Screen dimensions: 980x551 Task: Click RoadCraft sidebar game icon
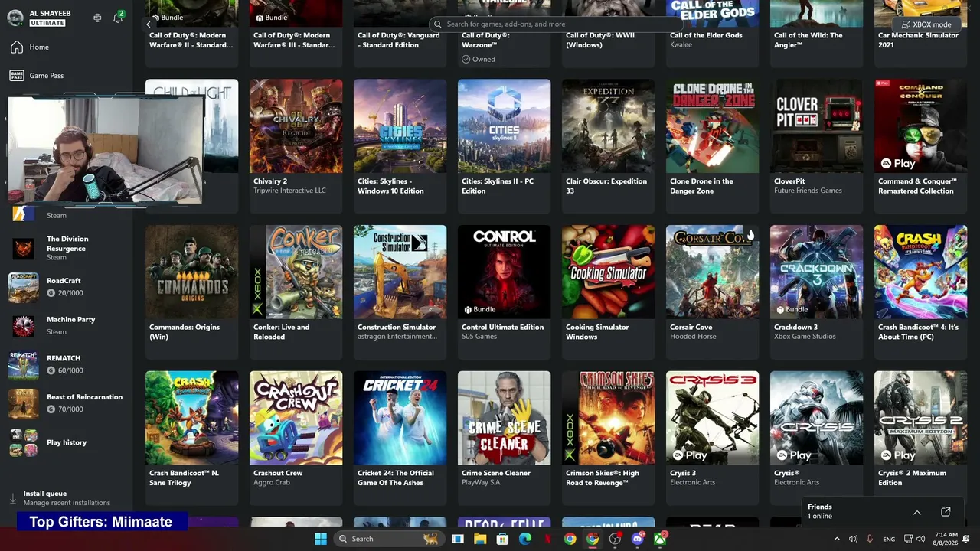click(23, 287)
